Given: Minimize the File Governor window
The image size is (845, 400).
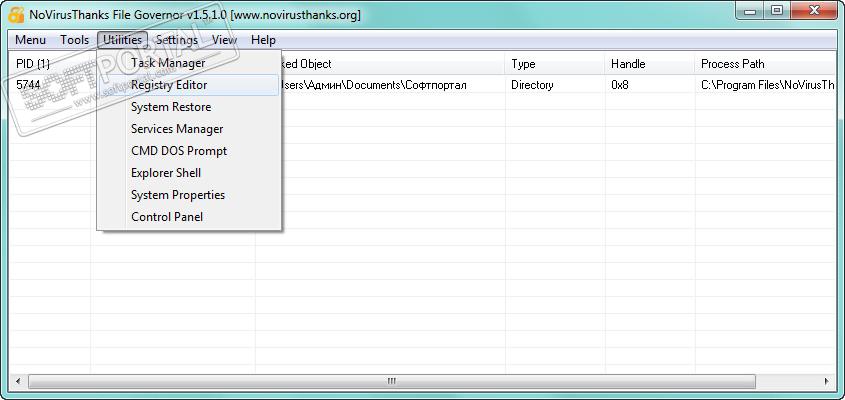Looking at the screenshot, I should pyautogui.click(x=752, y=11).
